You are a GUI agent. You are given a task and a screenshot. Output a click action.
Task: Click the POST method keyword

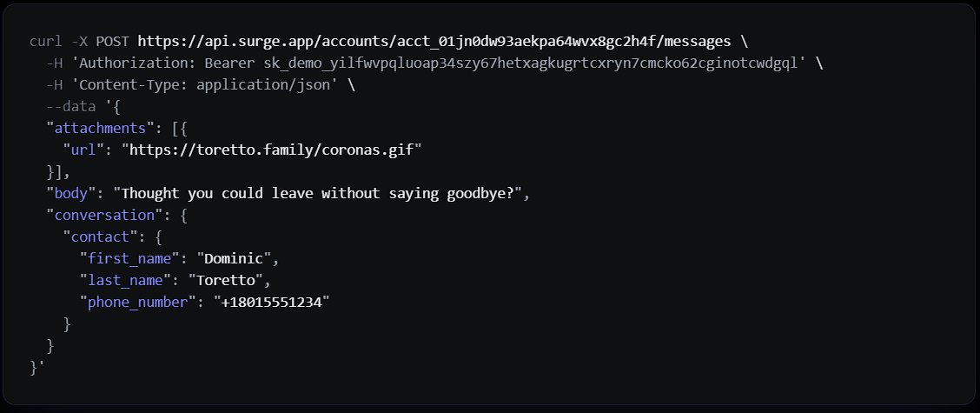[113, 42]
